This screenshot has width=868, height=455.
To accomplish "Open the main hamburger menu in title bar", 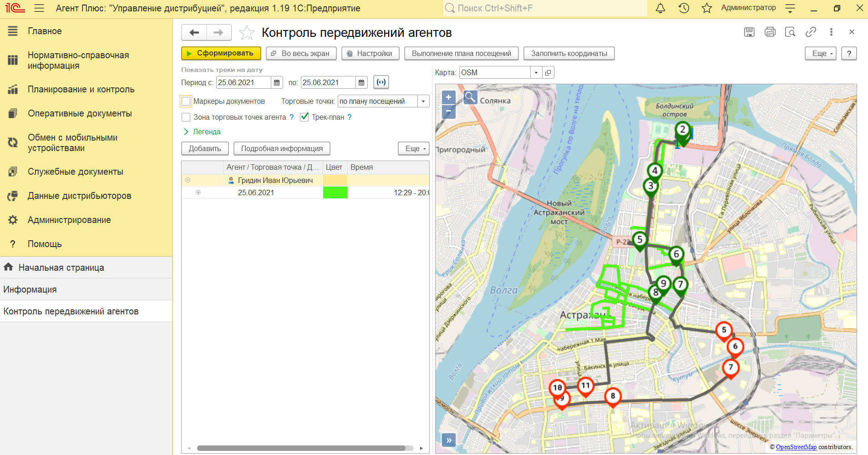I will (39, 8).
